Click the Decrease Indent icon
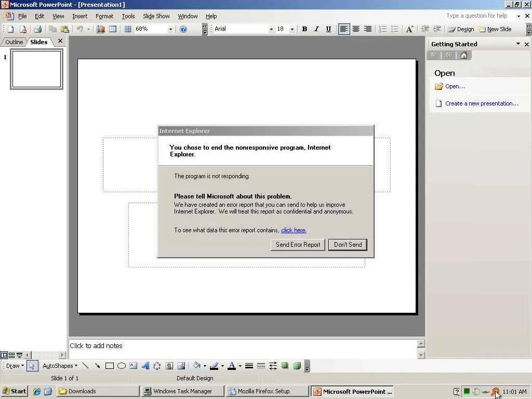Image resolution: width=532 pixels, height=399 pixels. point(425,29)
